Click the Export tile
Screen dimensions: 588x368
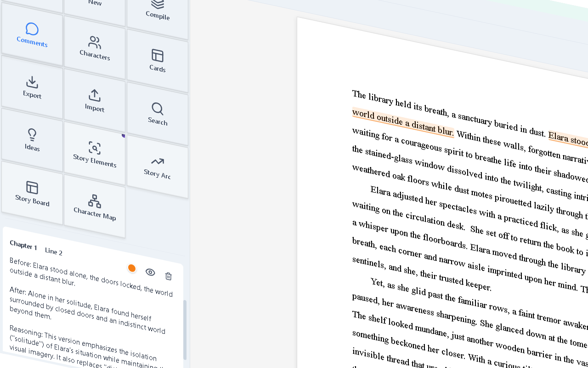pos(32,87)
